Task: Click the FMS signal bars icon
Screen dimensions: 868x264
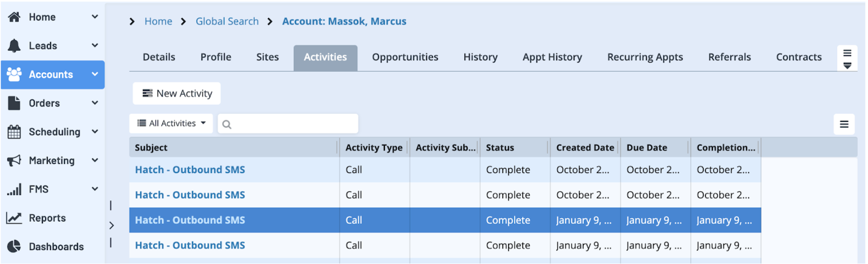Action: 14,189
